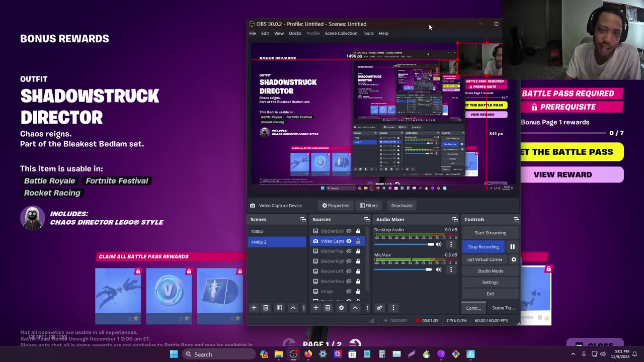This screenshot has width=644, height=362.
Task: Pop out the Audio Mixer dock icon
Action: click(x=455, y=219)
